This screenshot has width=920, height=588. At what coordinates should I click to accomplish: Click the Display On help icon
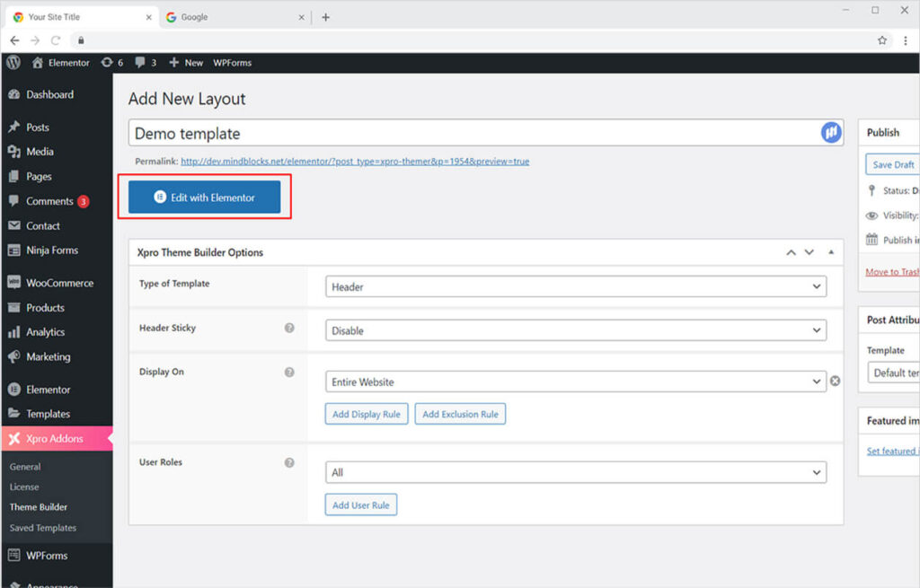coord(289,372)
